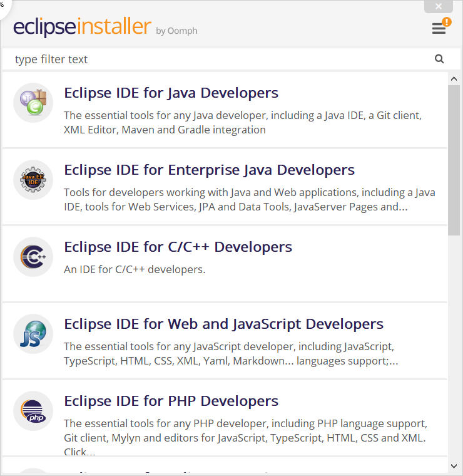Click text 'An IDE for C/C++ developers.'
This screenshot has width=463, height=476.
135,269
